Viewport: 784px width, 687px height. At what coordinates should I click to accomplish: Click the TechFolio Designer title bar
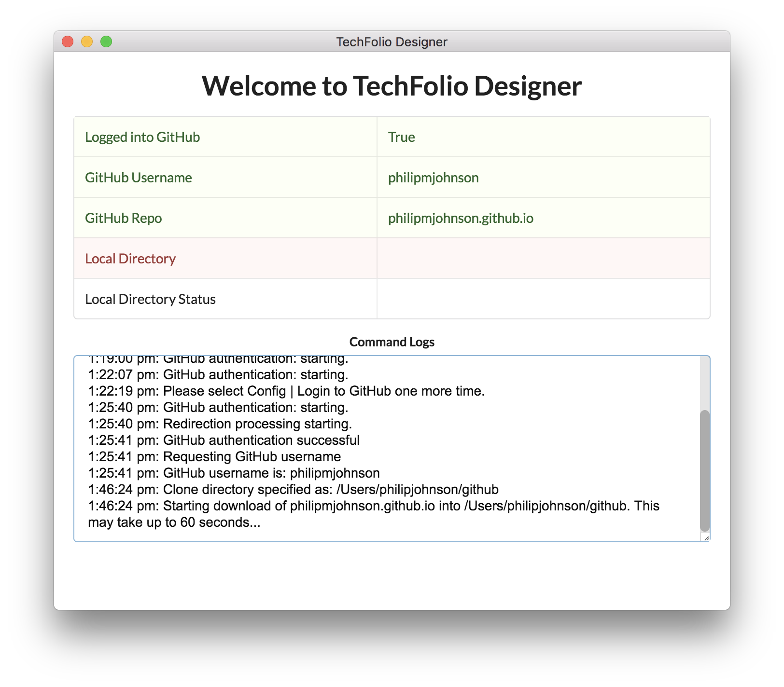[x=392, y=41]
